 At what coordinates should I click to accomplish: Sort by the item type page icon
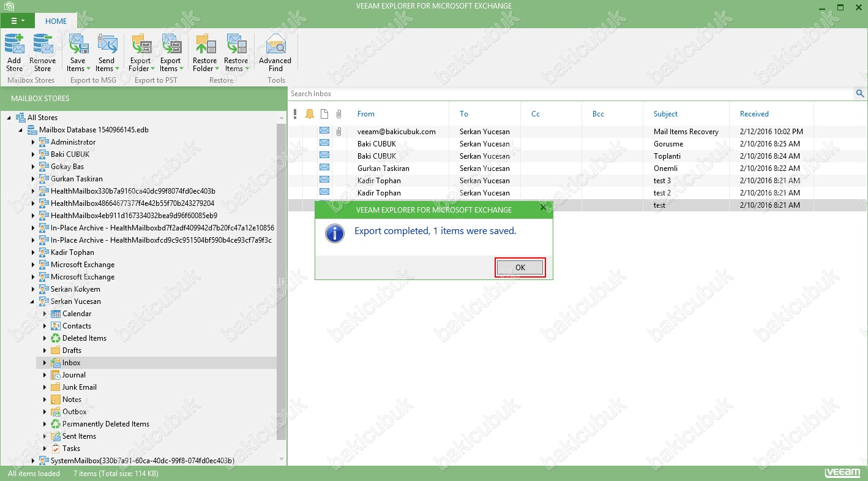point(324,114)
